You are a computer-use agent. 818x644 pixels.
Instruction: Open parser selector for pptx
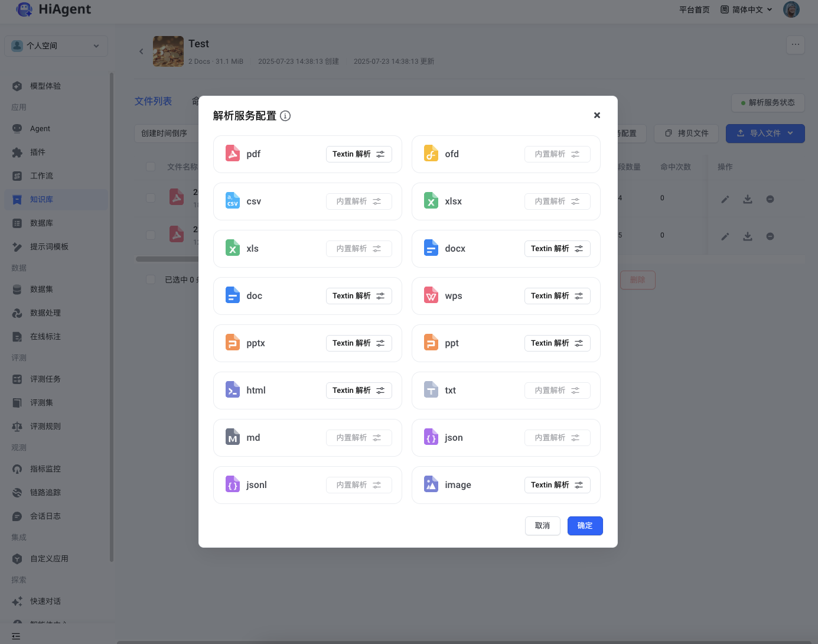point(359,343)
